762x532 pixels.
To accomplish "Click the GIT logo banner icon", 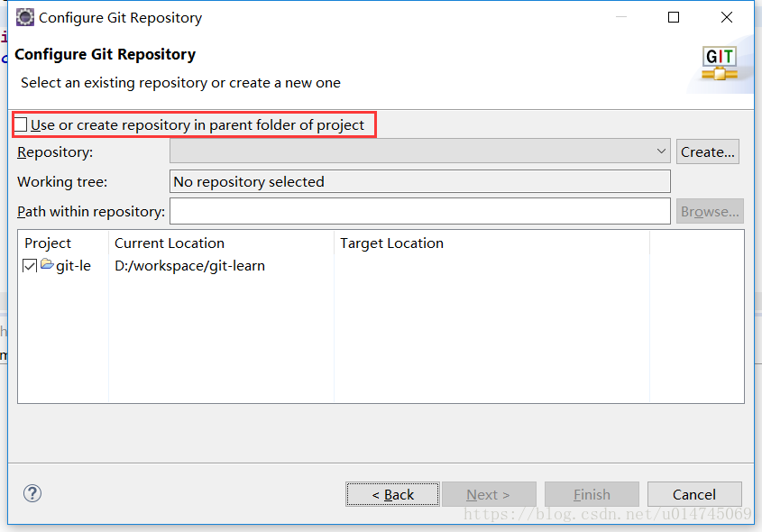I will pyautogui.click(x=720, y=63).
